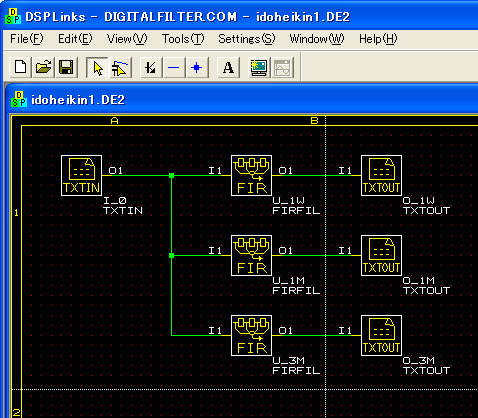Open the File menu
478x418 pixels.
(x=27, y=39)
